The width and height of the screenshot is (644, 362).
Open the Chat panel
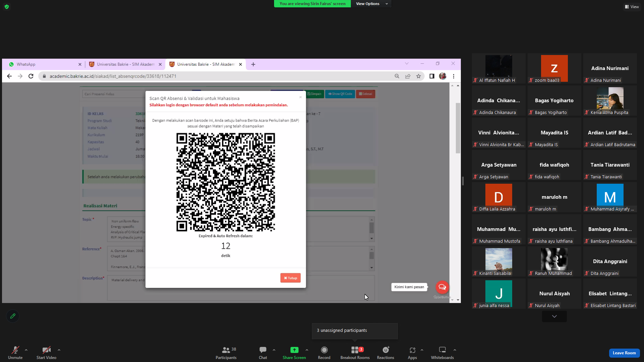click(x=263, y=353)
